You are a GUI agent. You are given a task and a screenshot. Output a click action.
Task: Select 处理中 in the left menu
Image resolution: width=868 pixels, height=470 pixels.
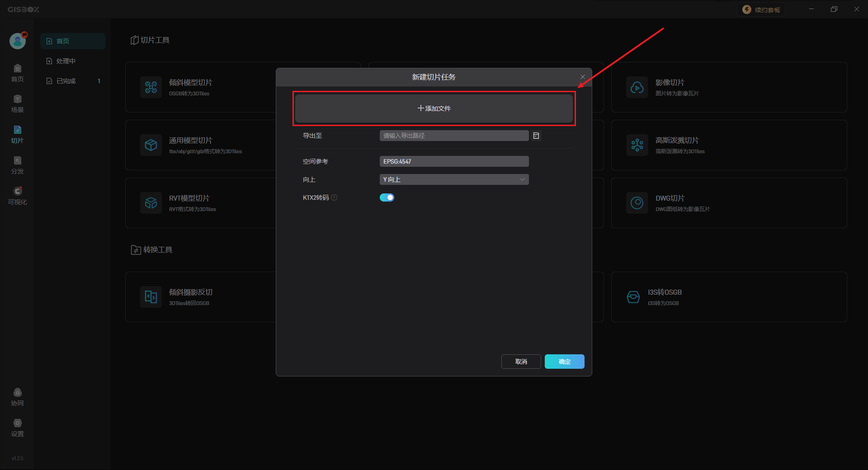point(73,61)
